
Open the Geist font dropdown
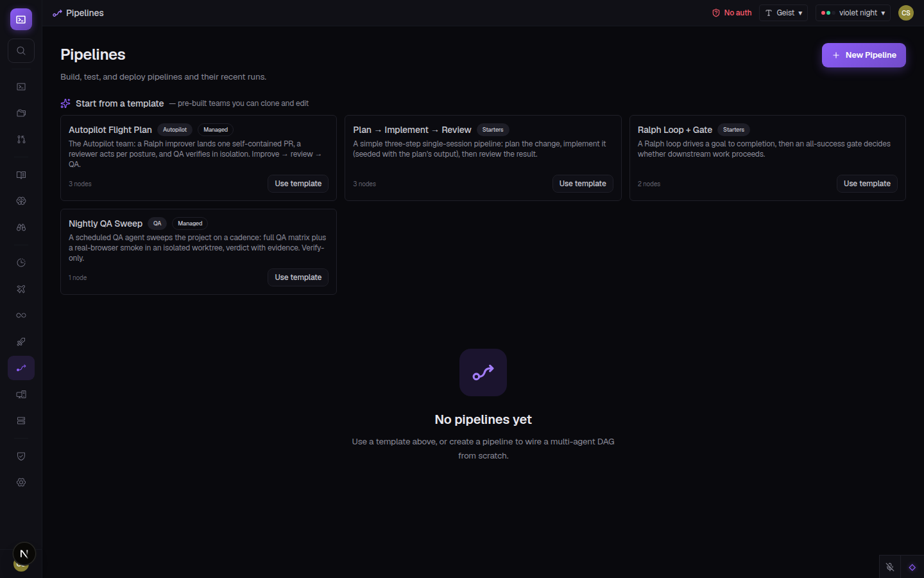click(x=783, y=13)
